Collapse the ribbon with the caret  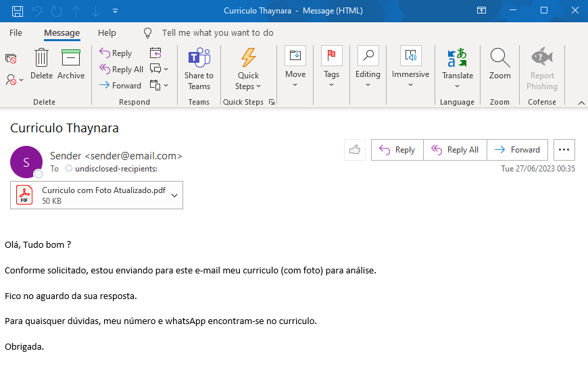point(581,103)
